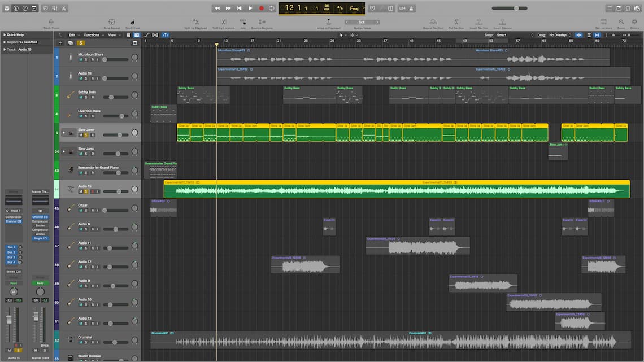Screen dimensions: 644x362
Task: Click the Track Zoom toolbar icon
Action: click(x=51, y=22)
